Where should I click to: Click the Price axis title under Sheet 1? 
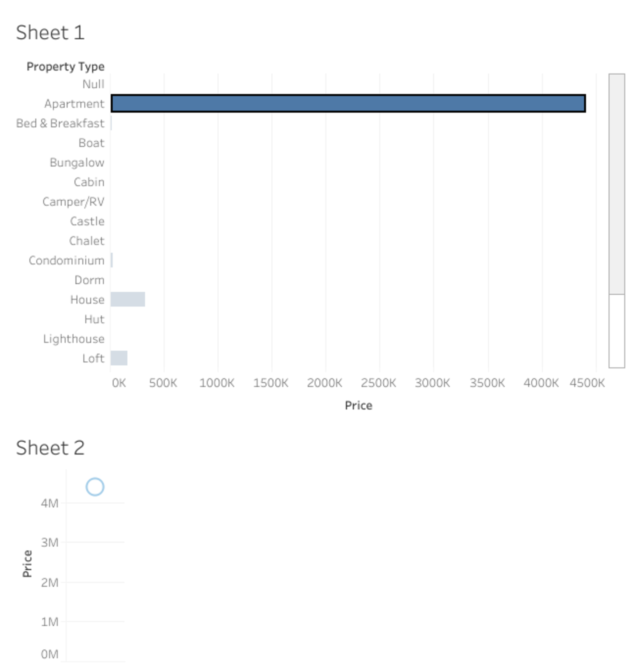click(358, 405)
